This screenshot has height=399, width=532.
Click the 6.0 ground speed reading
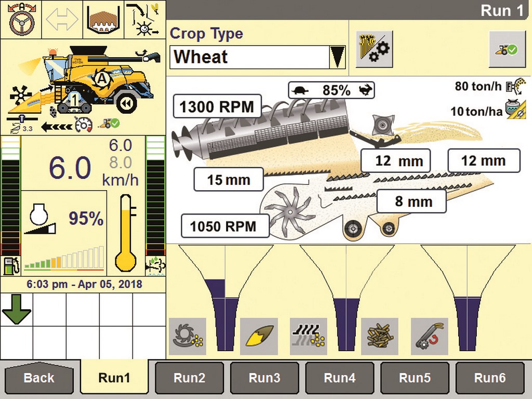70,168
